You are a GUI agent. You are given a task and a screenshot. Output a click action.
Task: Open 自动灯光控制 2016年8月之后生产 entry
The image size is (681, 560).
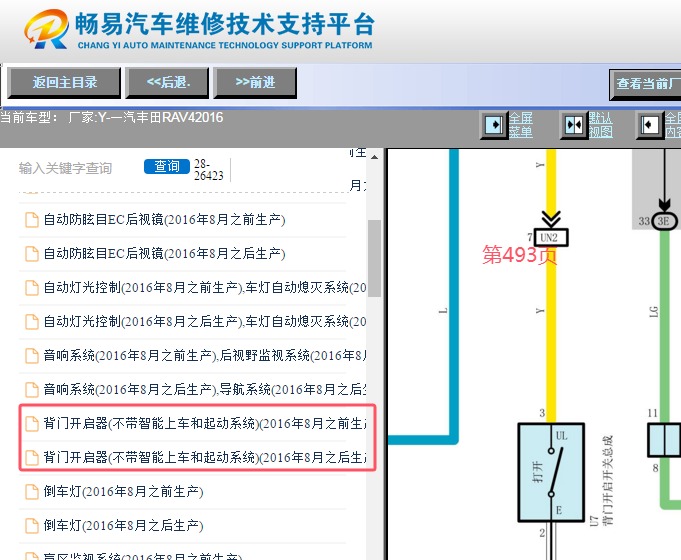(x=205, y=321)
